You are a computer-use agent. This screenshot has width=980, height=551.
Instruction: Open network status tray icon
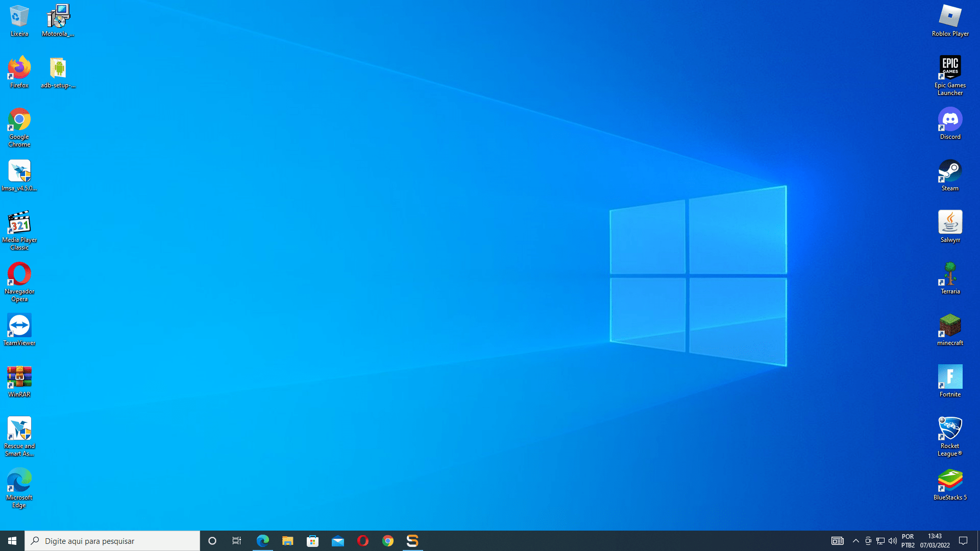(880, 541)
